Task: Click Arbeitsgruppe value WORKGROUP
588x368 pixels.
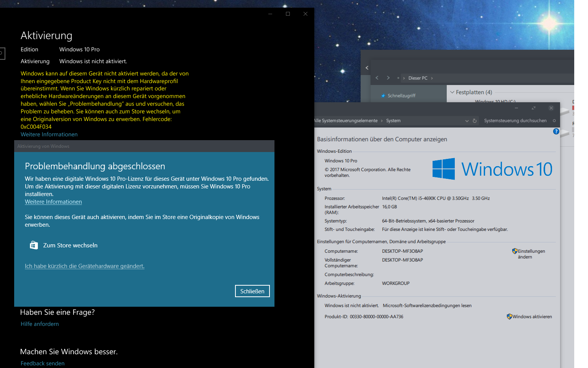Action: point(396,283)
